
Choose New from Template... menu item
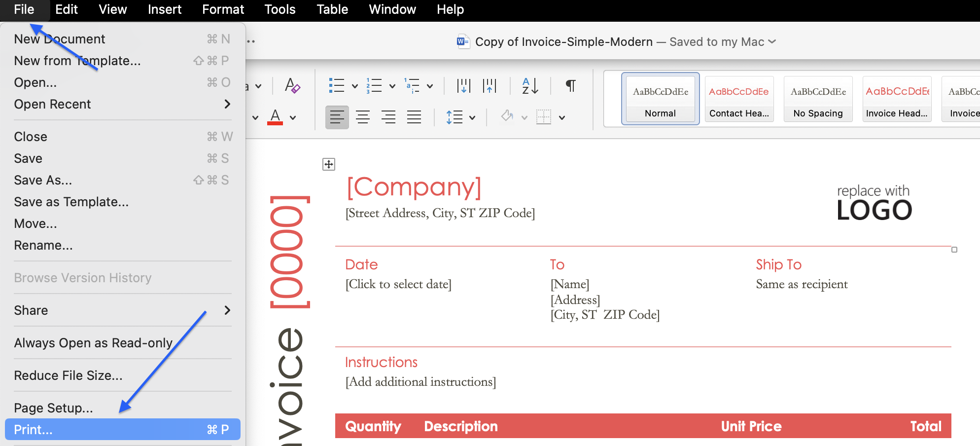pyautogui.click(x=123, y=61)
